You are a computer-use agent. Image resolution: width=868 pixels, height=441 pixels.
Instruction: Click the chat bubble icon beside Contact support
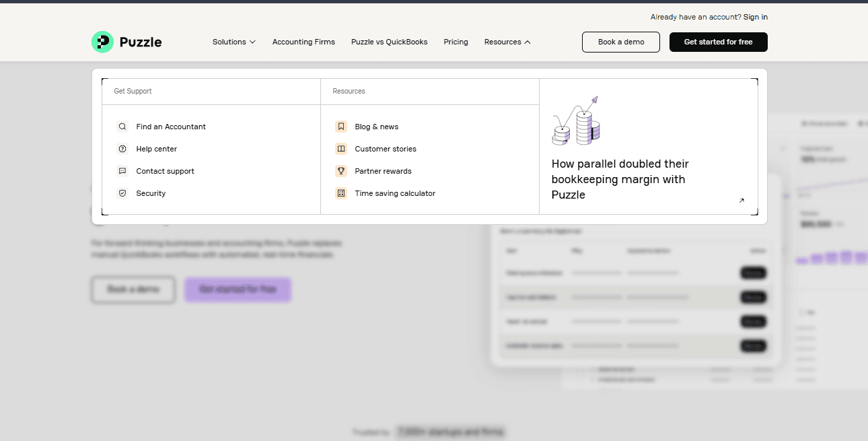coord(122,171)
